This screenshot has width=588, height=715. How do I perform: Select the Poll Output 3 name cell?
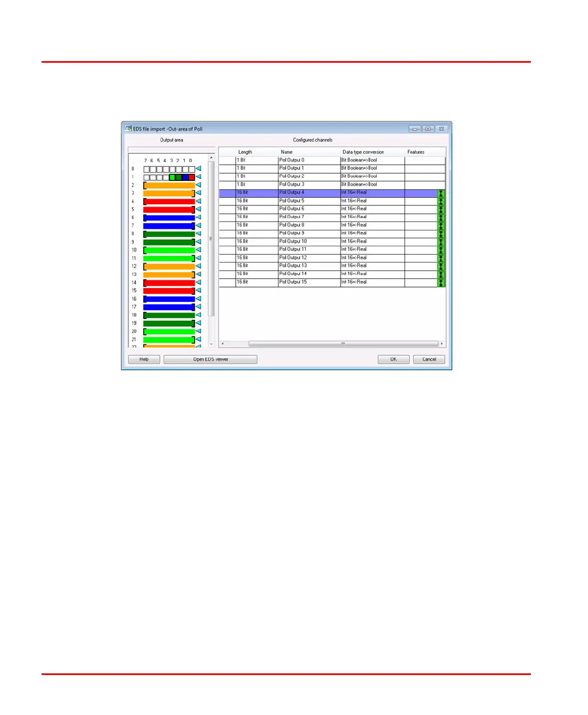click(x=309, y=185)
